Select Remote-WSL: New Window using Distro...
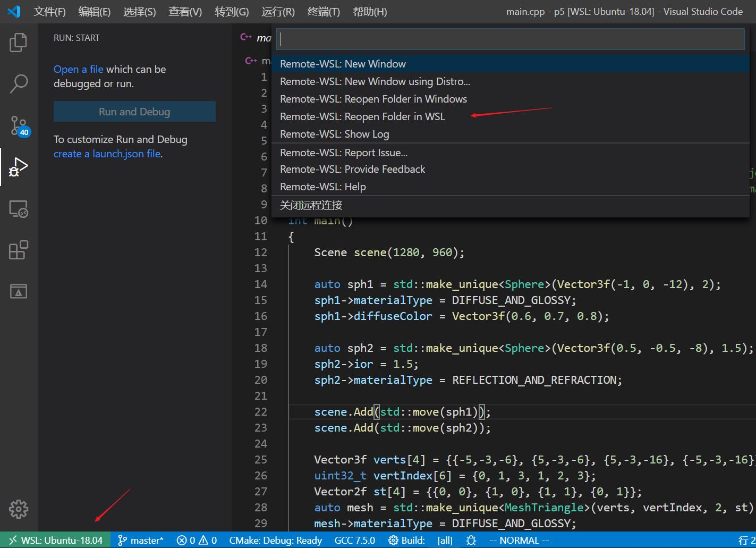756x548 pixels. coord(511,81)
